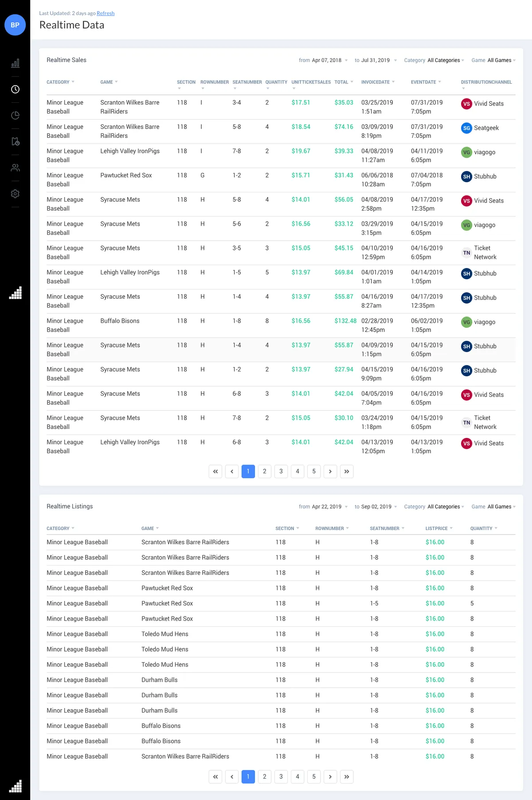Open the users sidebar icon
Image resolution: width=532 pixels, height=800 pixels.
pyautogui.click(x=15, y=168)
